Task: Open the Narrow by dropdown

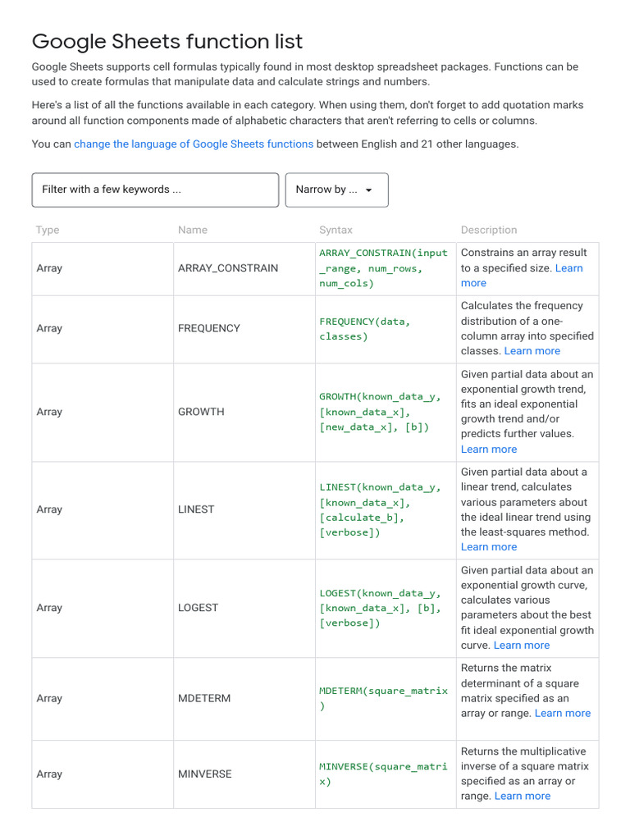Action: coord(326,189)
